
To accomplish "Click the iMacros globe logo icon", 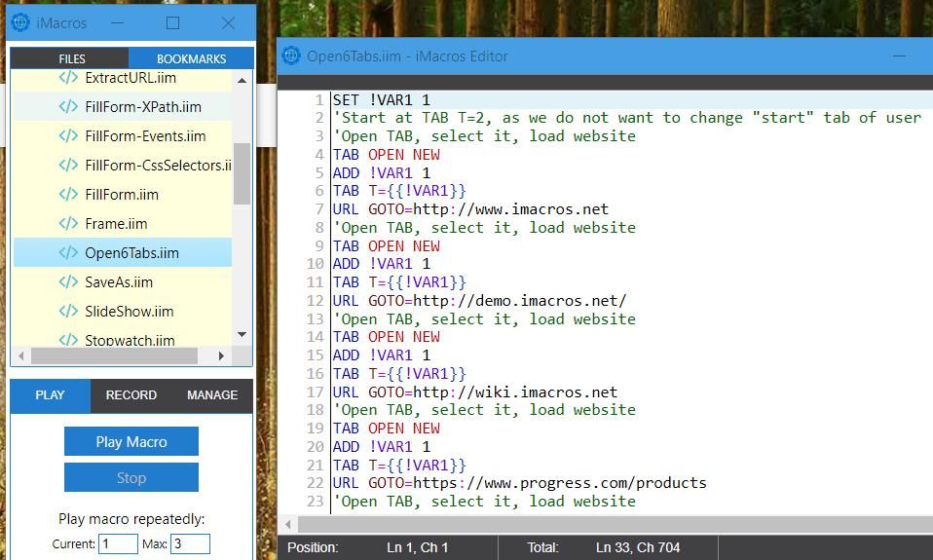I will pos(19,22).
